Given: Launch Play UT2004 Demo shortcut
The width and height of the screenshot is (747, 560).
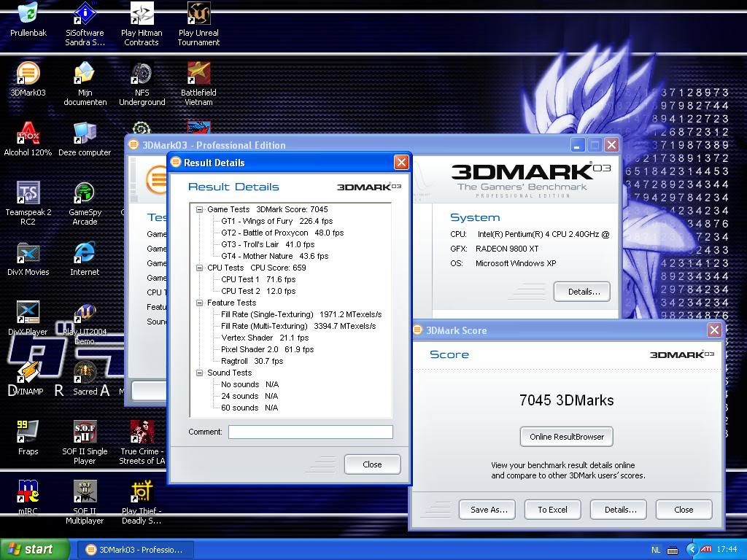Looking at the screenshot, I should [85, 324].
